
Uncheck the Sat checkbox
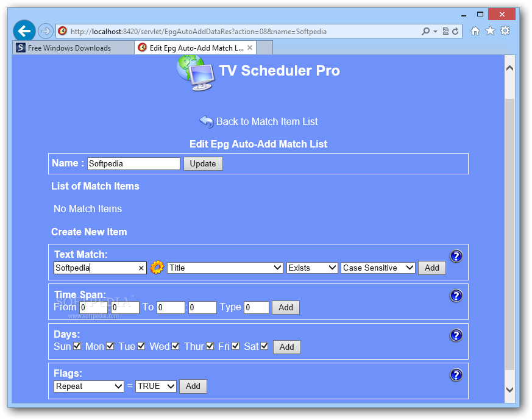(x=264, y=346)
